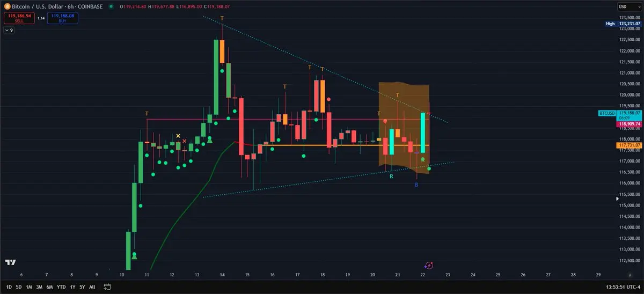
Task: Click the 116,000.00 price axis label
Action: (x=628, y=183)
